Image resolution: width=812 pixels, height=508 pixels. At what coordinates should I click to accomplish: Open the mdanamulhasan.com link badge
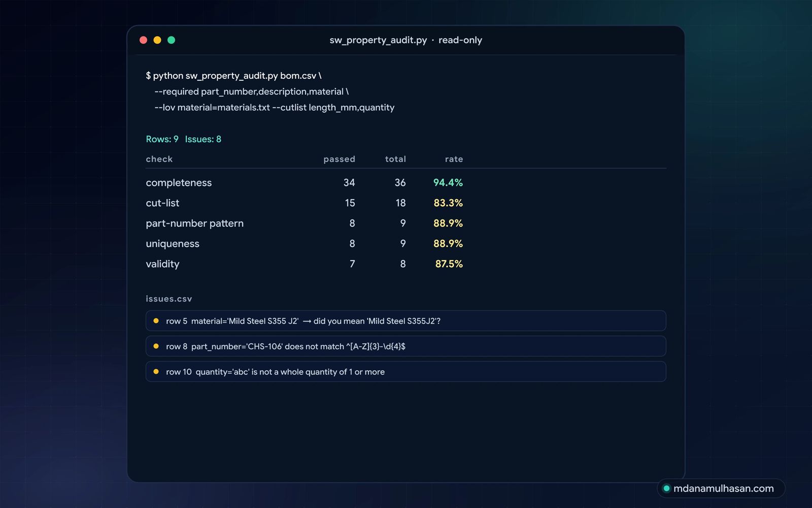(721, 488)
